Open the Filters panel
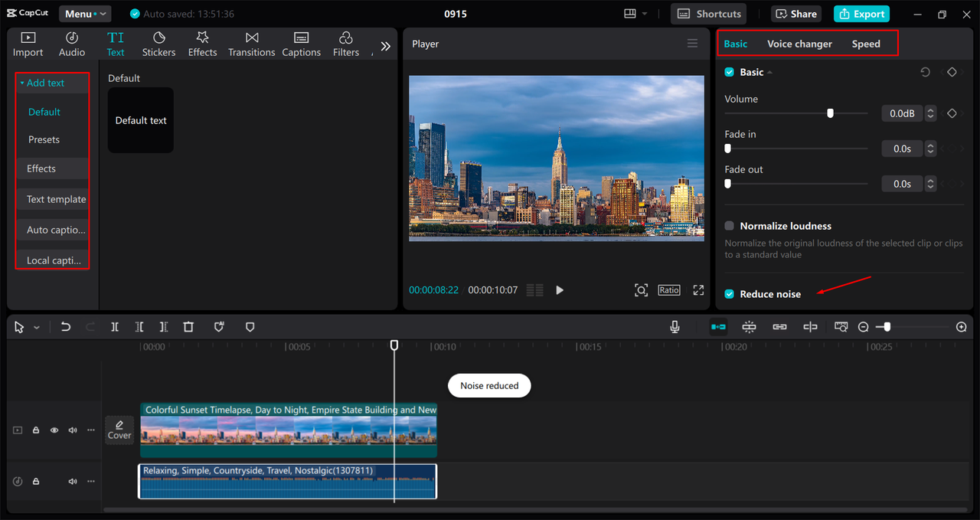Viewport: 980px width, 520px height. (345, 44)
